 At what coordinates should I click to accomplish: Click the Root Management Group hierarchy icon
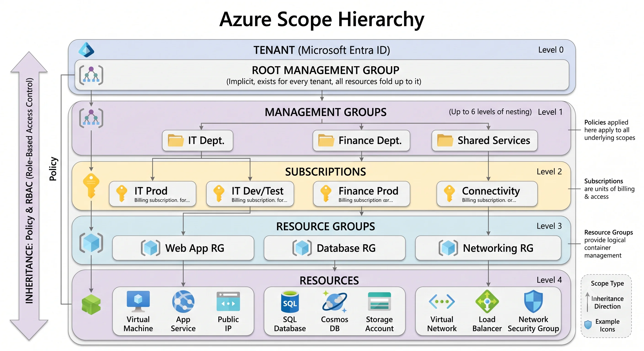click(91, 75)
